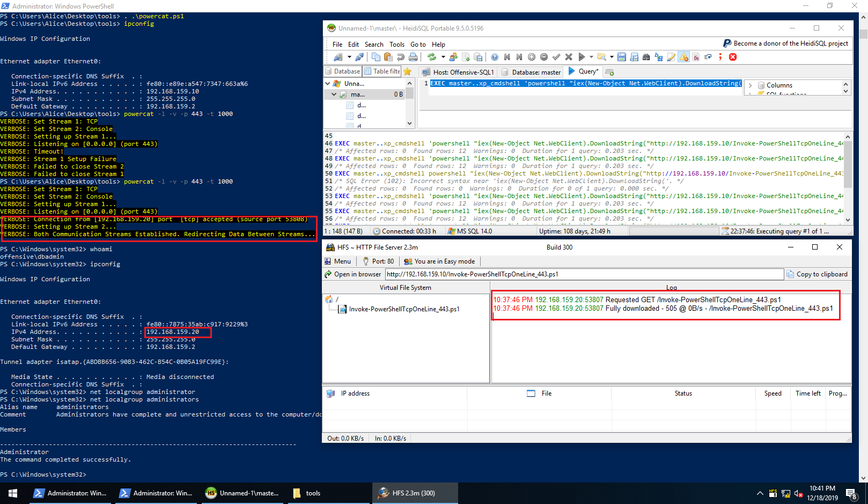Go to last row icon in HeidiSQL
Viewport: 868px width, 504px height.
(519, 57)
